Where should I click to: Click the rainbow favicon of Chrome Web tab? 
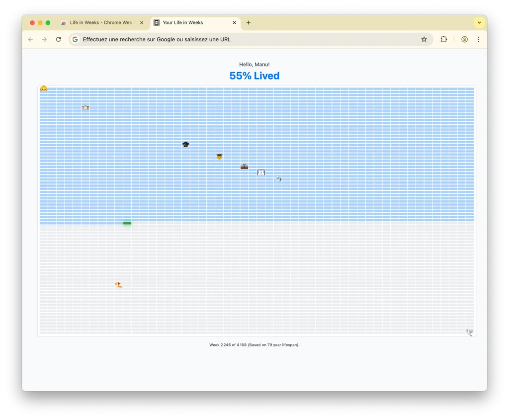[x=64, y=23]
